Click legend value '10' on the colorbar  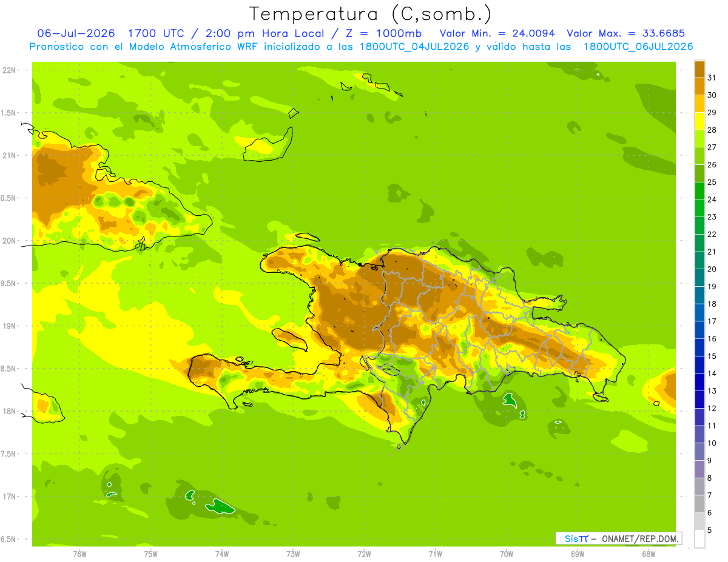(712, 443)
